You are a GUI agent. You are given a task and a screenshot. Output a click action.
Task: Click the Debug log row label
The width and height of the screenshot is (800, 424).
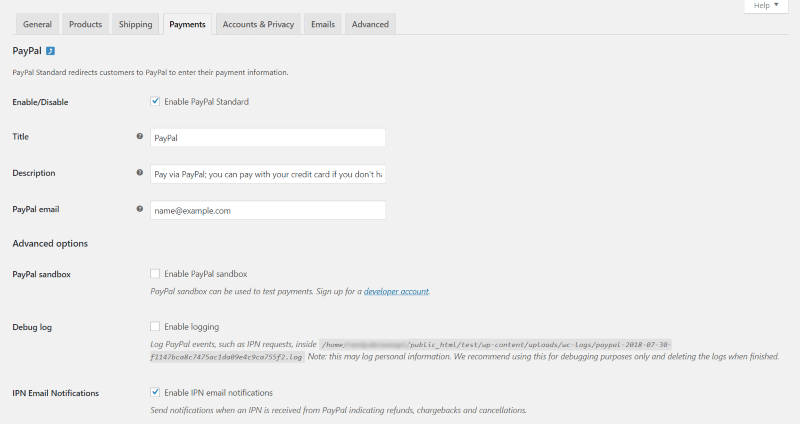pyautogui.click(x=32, y=327)
